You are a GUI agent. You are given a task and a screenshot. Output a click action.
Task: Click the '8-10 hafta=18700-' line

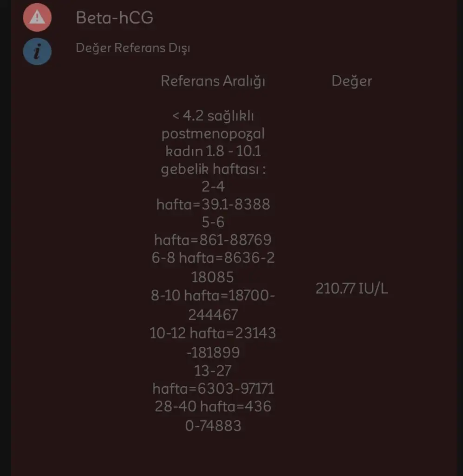click(x=213, y=295)
